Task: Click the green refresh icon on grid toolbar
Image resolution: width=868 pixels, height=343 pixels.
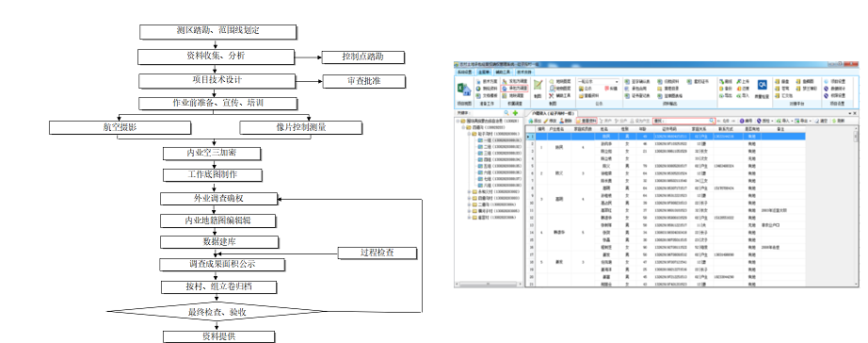Action: coord(834,121)
